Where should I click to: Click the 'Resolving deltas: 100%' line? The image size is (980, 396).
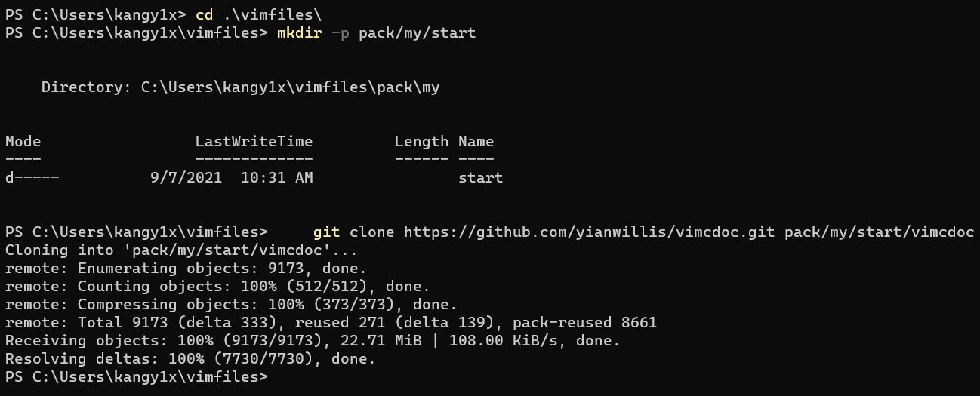[x=190, y=358]
